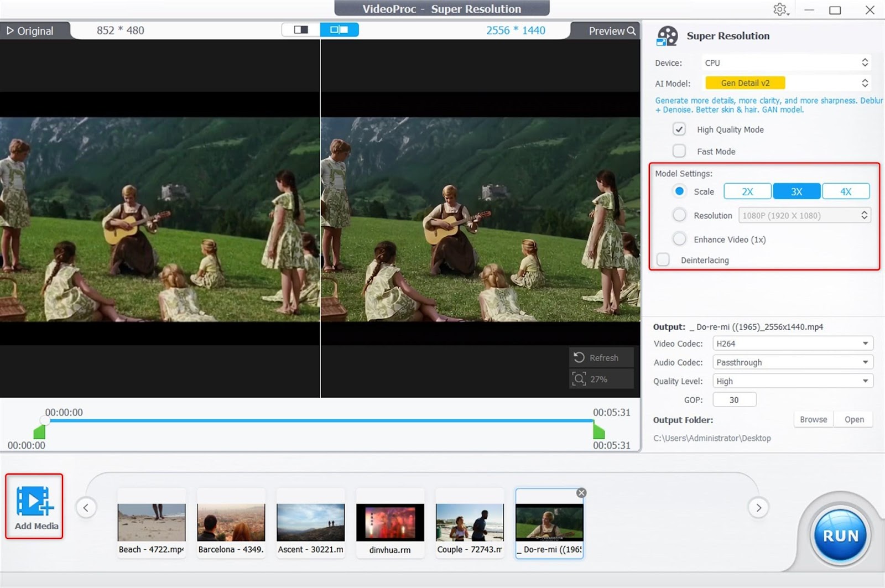
Task: Open the app settings gear icon
Action: click(780, 9)
